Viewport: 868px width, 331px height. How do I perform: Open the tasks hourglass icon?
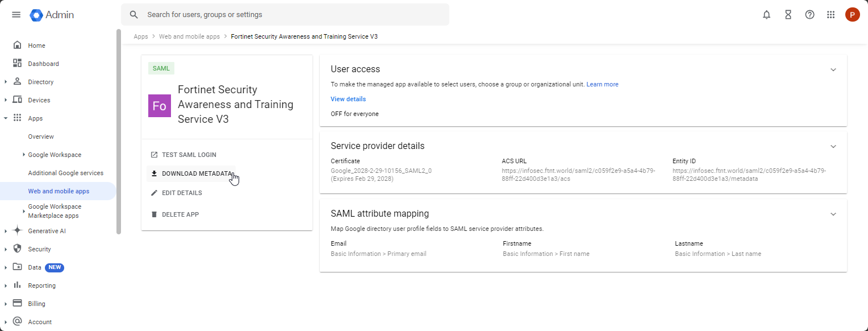(788, 15)
